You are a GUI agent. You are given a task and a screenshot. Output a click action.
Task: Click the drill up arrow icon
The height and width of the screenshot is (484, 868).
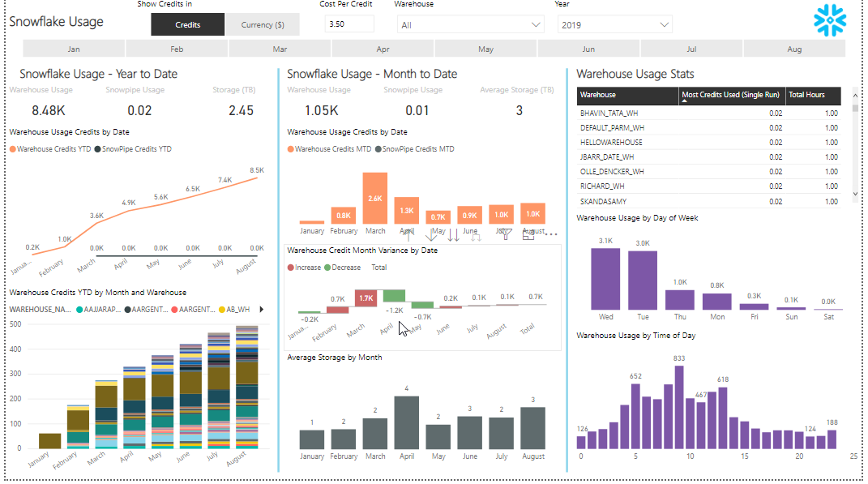pyautogui.click(x=408, y=234)
